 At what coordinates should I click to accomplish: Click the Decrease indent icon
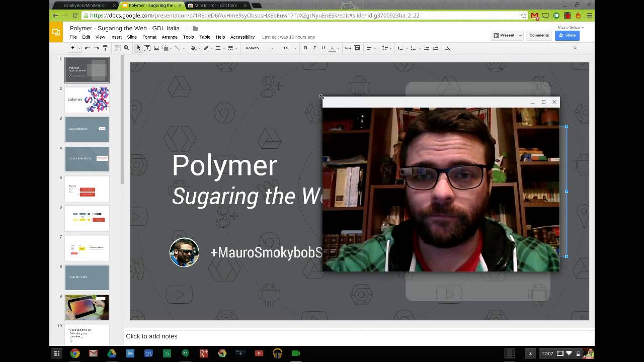click(x=427, y=48)
